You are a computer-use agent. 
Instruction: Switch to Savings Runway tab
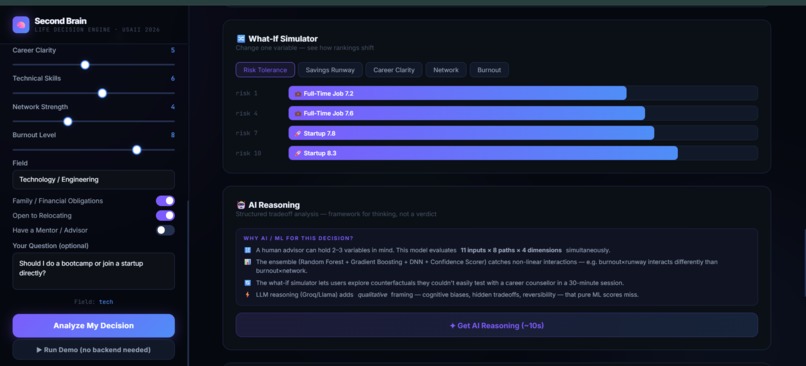pos(330,70)
